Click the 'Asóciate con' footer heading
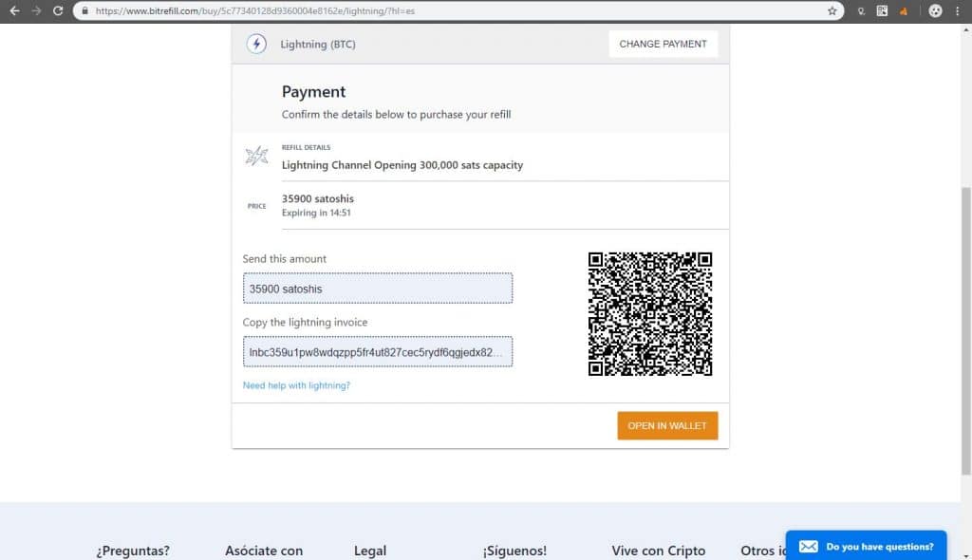 (264, 551)
